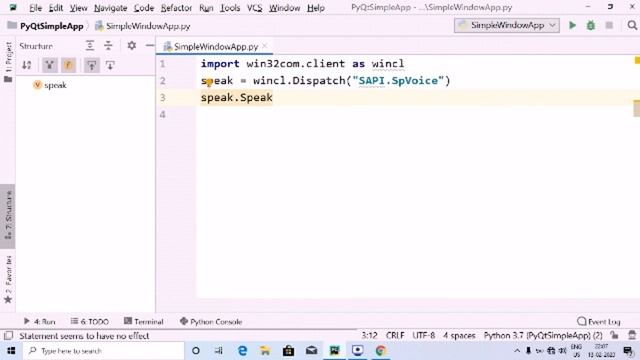This screenshot has height=360, width=640.
Task: Open File Explorer from taskbar
Action: click(265, 351)
